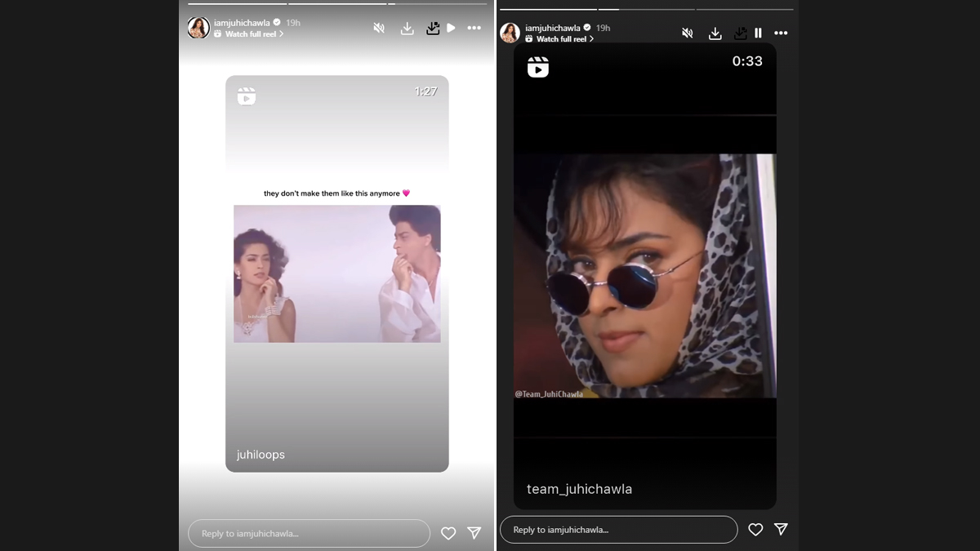The height and width of the screenshot is (551, 980).
Task: Expand 'Watch full reel' chevron on left story
Action: (282, 34)
